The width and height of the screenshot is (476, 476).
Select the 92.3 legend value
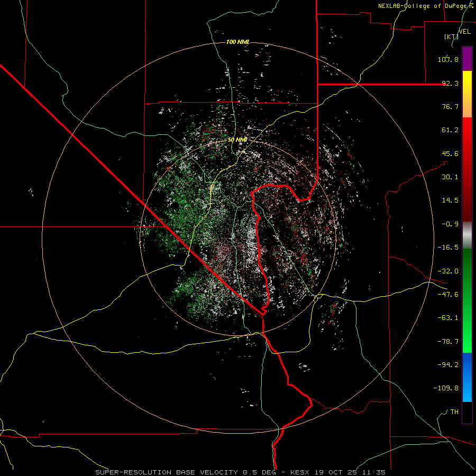point(450,83)
